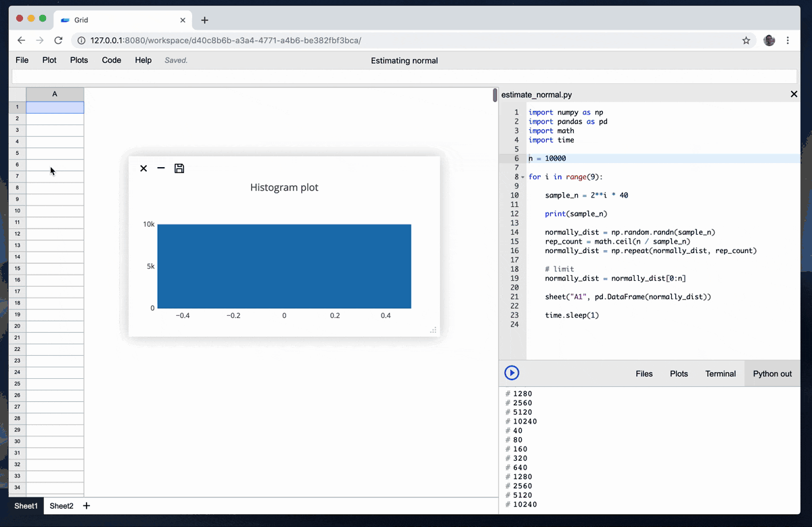Save the histogram plot with the floppy icon
This screenshot has width=812, height=527.
click(179, 168)
